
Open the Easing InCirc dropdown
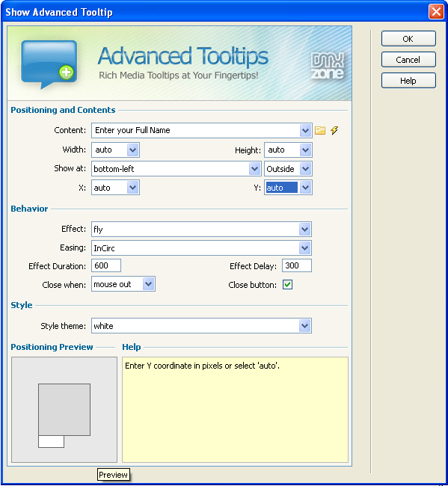point(304,248)
